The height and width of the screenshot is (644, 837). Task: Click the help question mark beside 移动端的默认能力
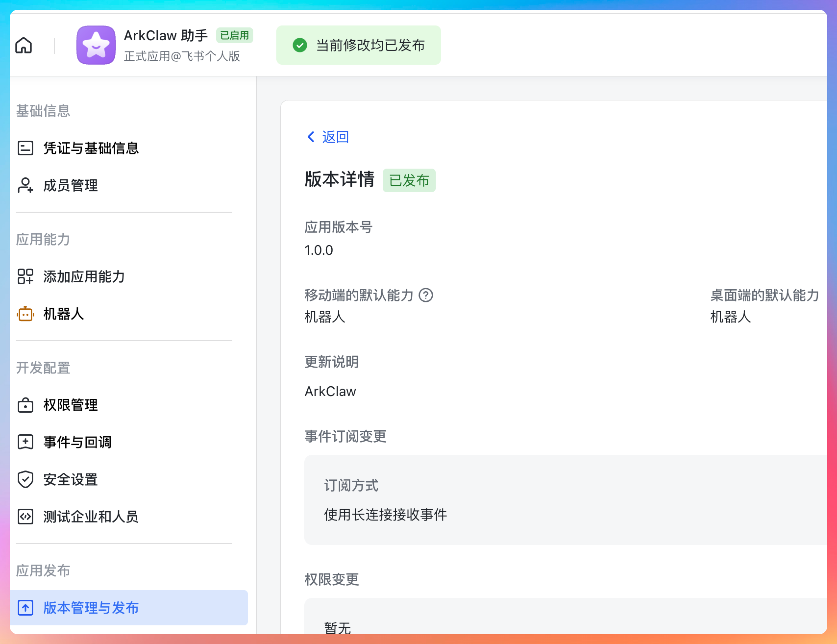(426, 295)
